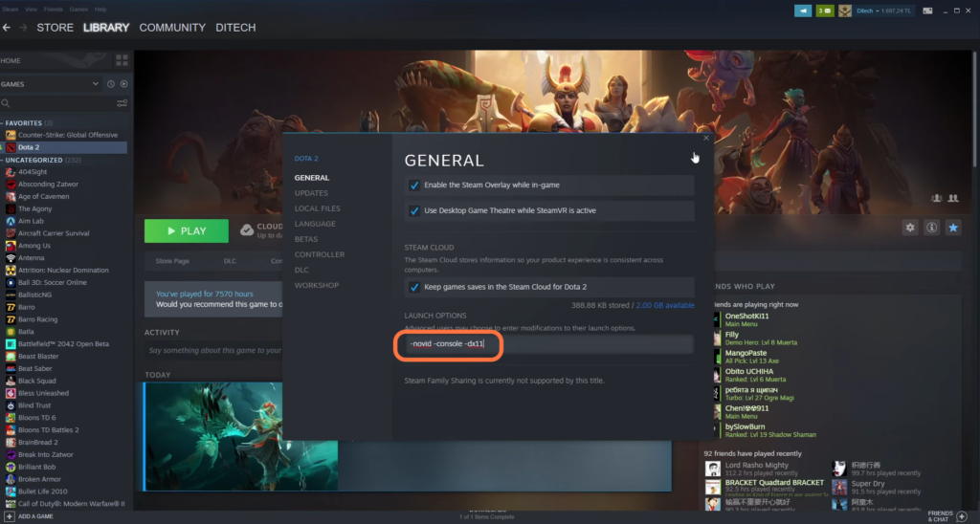Open the green notifications inbox icon
980x524 pixels.
pos(825,11)
